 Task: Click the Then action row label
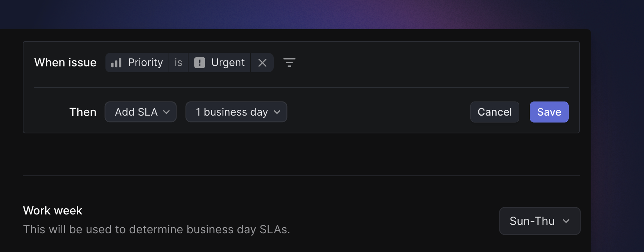point(83,112)
